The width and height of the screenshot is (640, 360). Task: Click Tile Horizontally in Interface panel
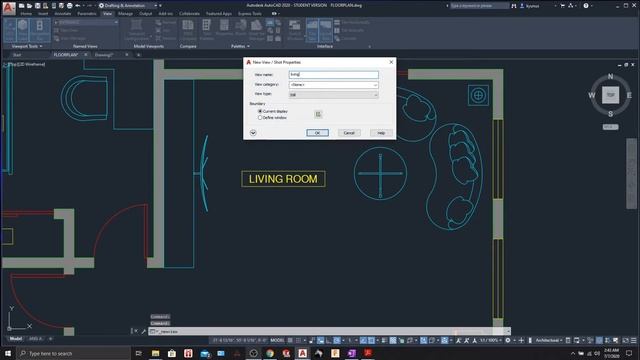(352, 22)
